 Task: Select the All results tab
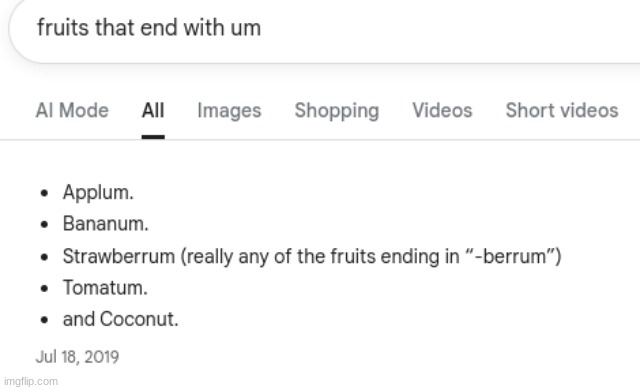point(153,111)
